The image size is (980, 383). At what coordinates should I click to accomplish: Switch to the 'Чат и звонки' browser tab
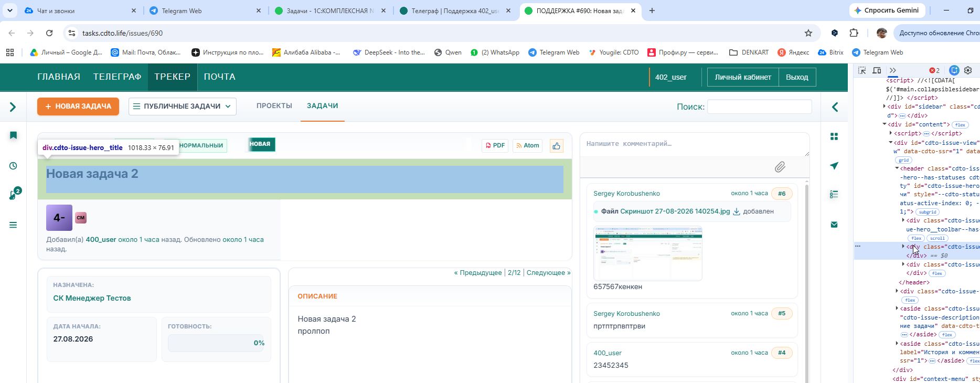81,10
